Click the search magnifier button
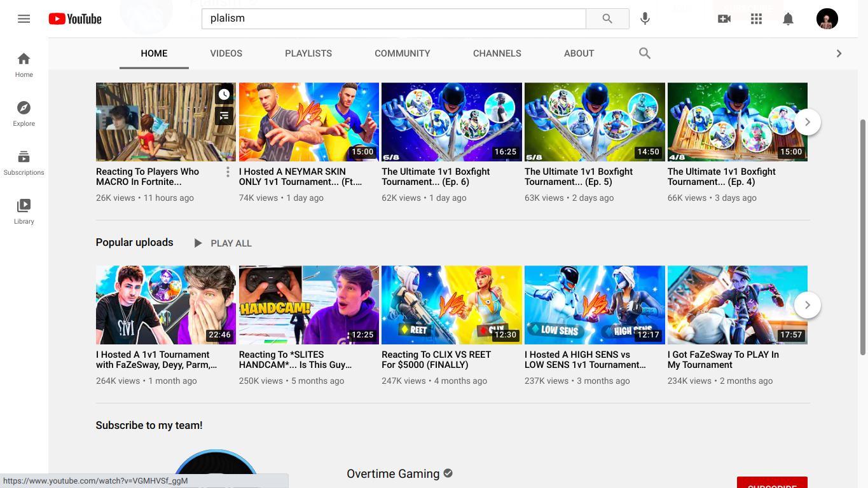 pos(607,18)
